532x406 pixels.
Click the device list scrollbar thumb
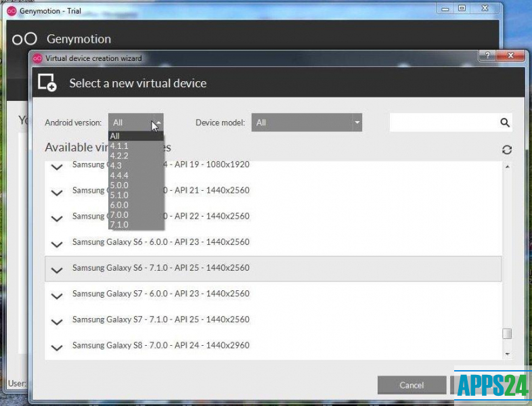tap(507, 334)
